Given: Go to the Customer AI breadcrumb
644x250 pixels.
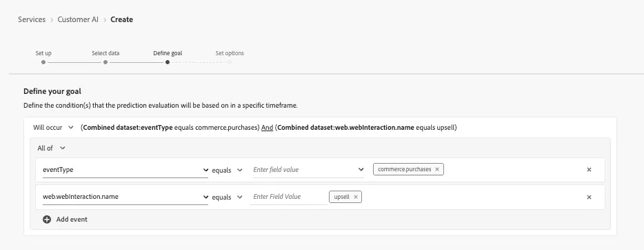Looking at the screenshot, I should (78, 19).
